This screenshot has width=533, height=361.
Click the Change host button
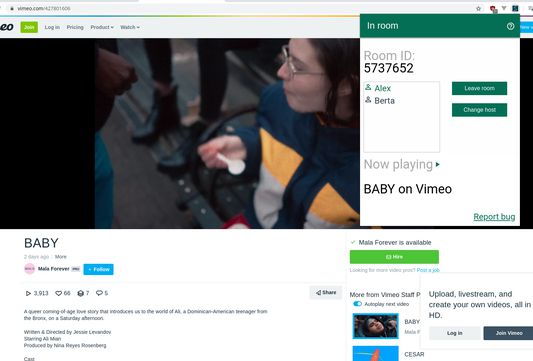479,110
